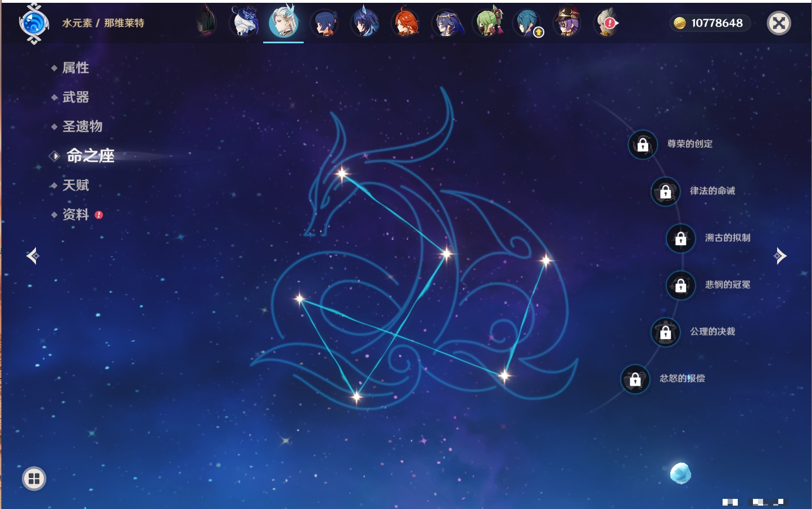
Task: Click the yellow upgrade arrow badge
Action: click(539, 33)
